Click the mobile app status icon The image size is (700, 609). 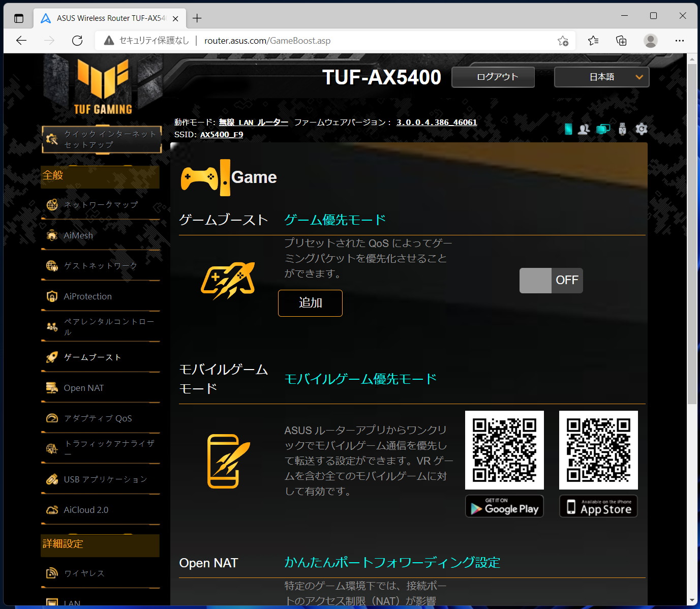coord(568,129)
